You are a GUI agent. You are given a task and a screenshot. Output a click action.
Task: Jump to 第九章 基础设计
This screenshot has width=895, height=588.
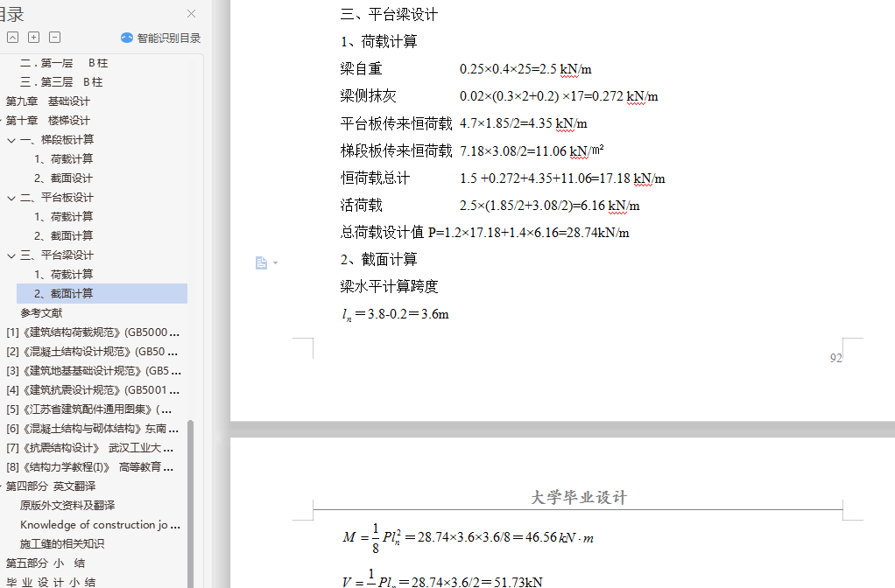tap(48, 101)
